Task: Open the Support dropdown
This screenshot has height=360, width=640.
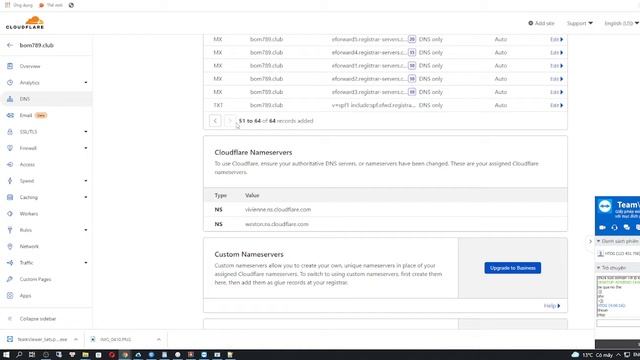Action: coord(580,23)
